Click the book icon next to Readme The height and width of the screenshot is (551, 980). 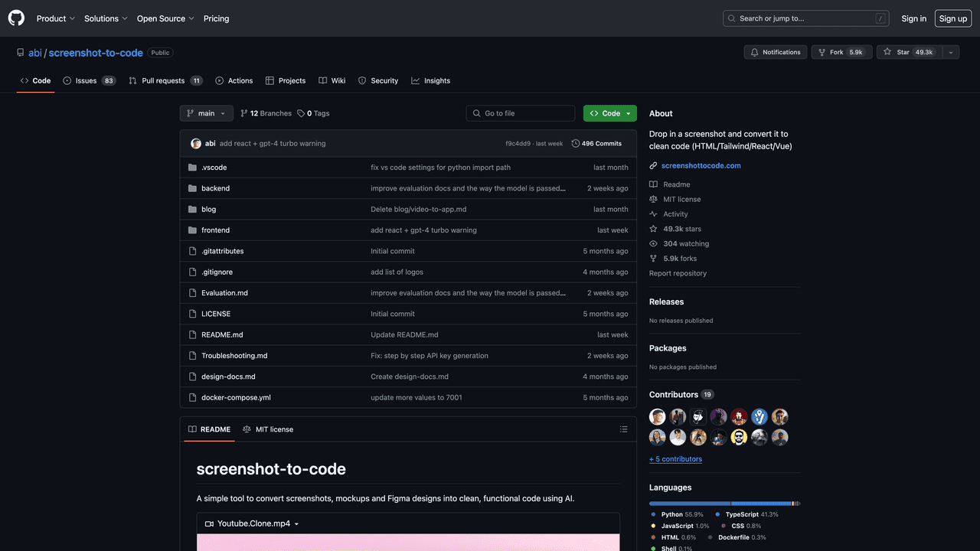point(653,184)
